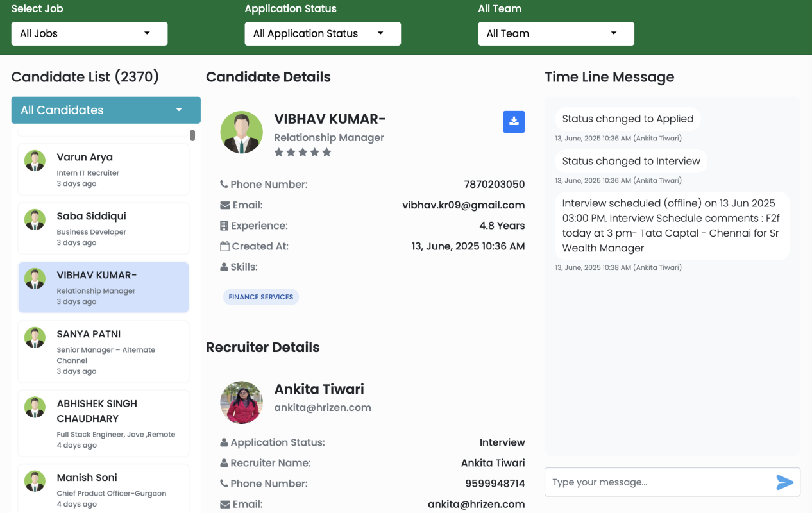Screen dimensions: 812x513
Task: Click the envelope icon beside candidate Email
Action: click(224, 205)
